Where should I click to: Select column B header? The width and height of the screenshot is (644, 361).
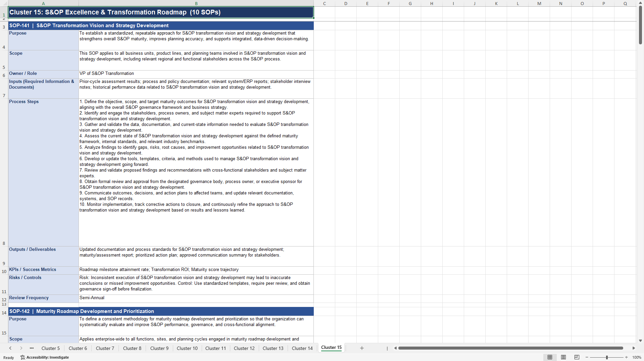[x=196, y=3]
